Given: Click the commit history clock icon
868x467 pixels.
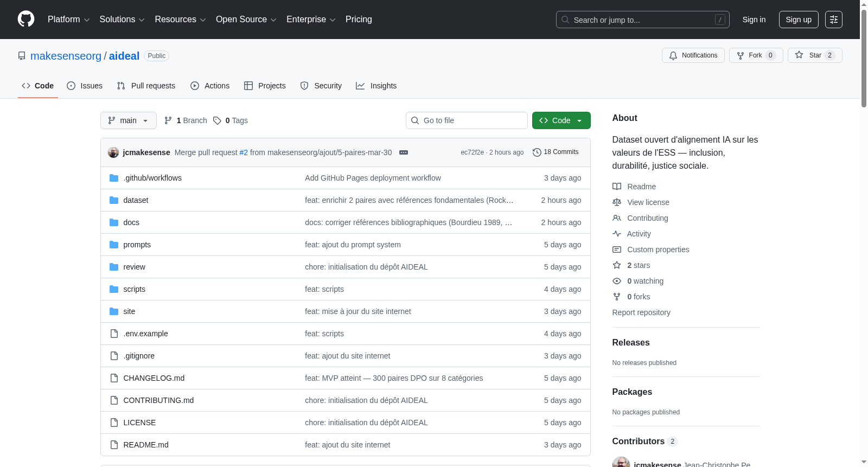Looking at the screenshot, I should coord(537,152).
